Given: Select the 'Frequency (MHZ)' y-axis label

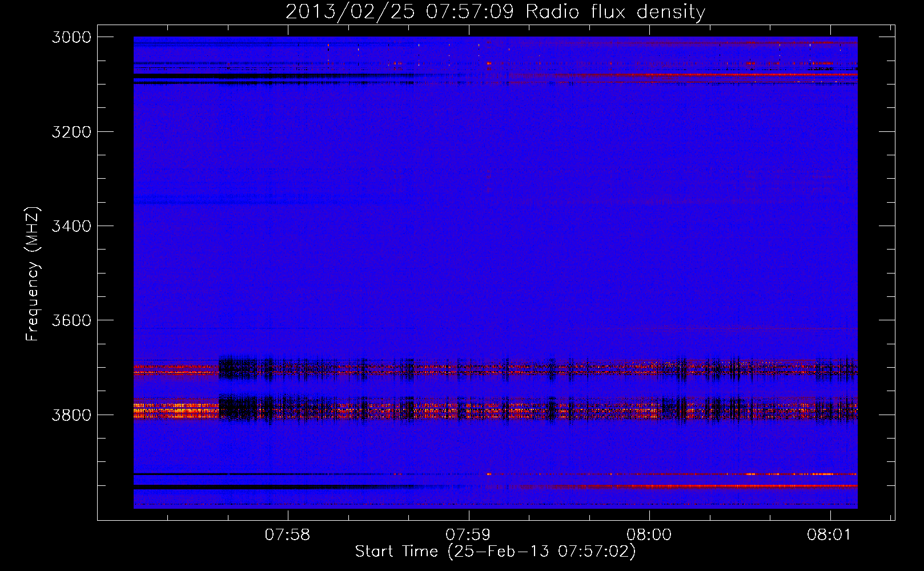Looking at the screenshot, I should [x=33, y=274].
